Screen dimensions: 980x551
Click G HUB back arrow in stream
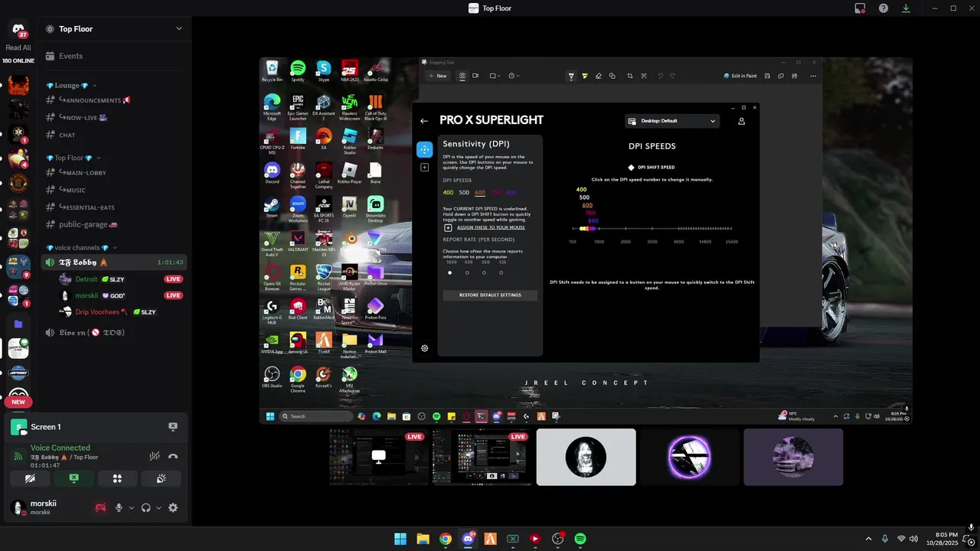[x=424, y=121]
